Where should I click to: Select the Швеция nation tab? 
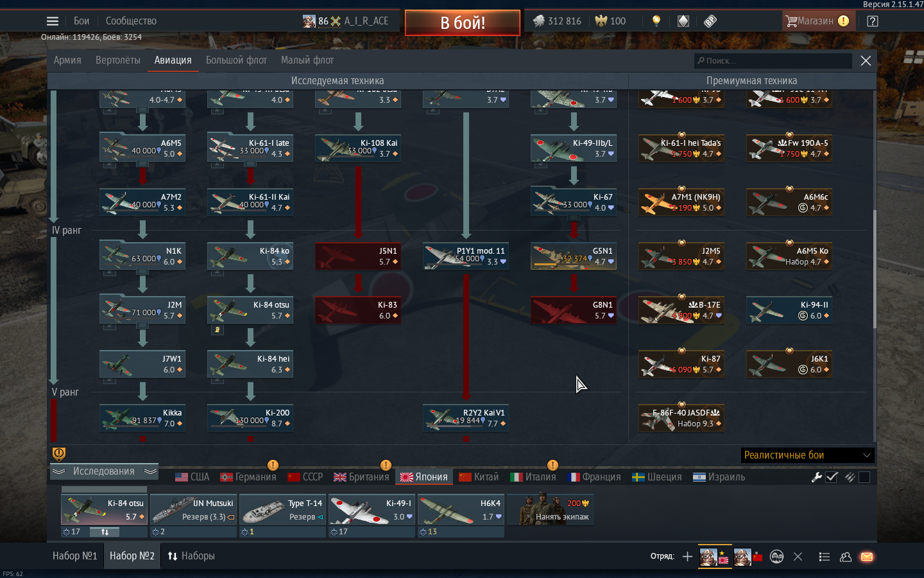click(657, 477)
